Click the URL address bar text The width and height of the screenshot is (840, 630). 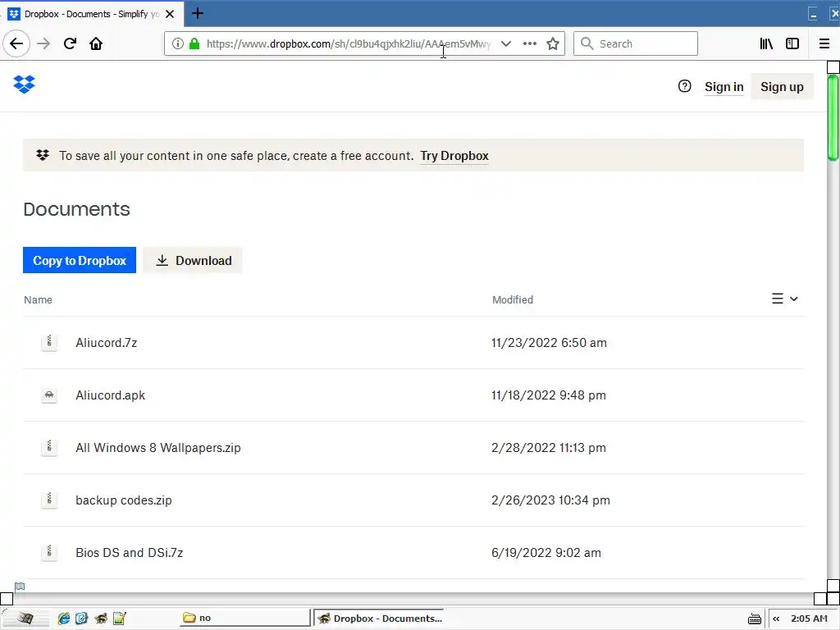pyautogui.click(x=348, y=44)
